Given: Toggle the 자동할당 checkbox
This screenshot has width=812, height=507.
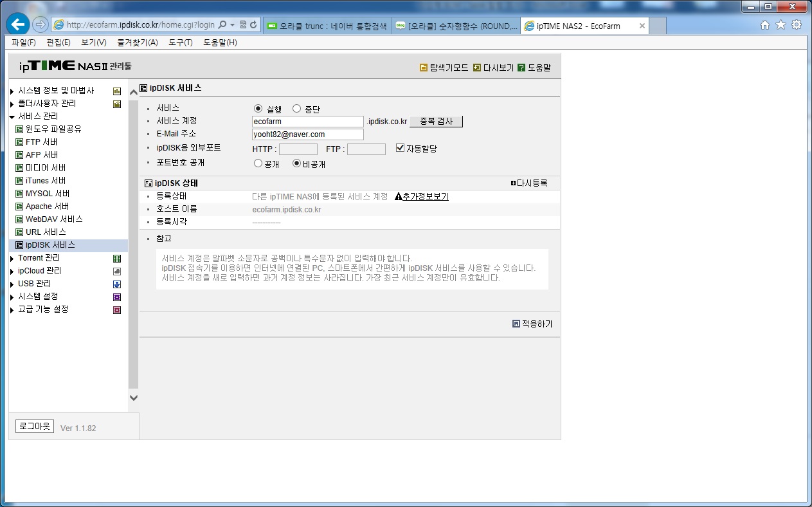Looking at the screenshot, I should [x=400, y=148].
